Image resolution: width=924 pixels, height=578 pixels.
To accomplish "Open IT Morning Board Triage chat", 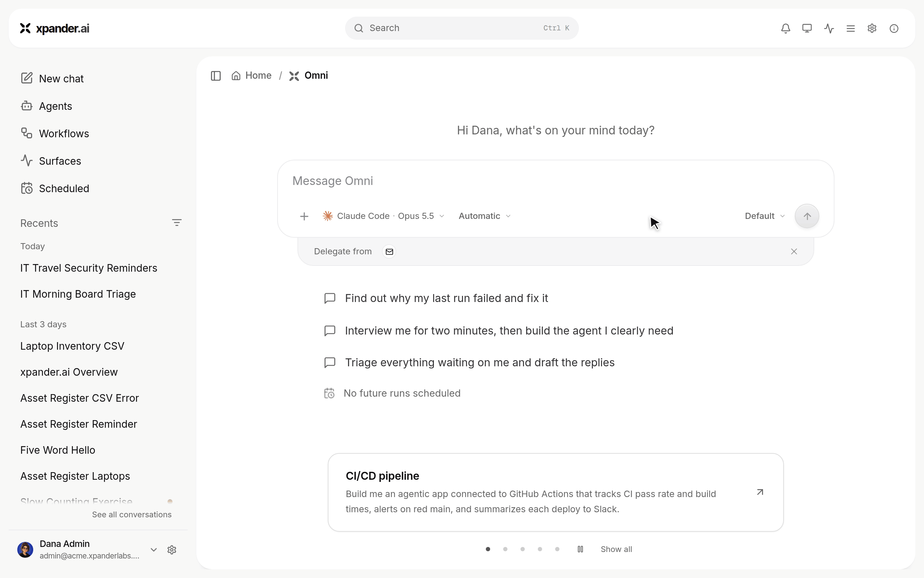I will tap(78, 294).
